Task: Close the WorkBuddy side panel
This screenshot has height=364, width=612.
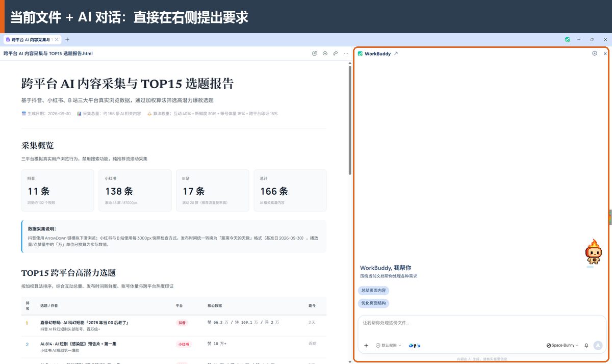Action: [x=605, y=54]
